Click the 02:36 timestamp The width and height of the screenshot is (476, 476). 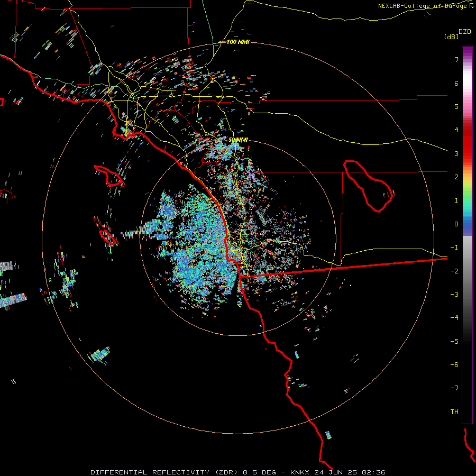[x=374, y=472]
